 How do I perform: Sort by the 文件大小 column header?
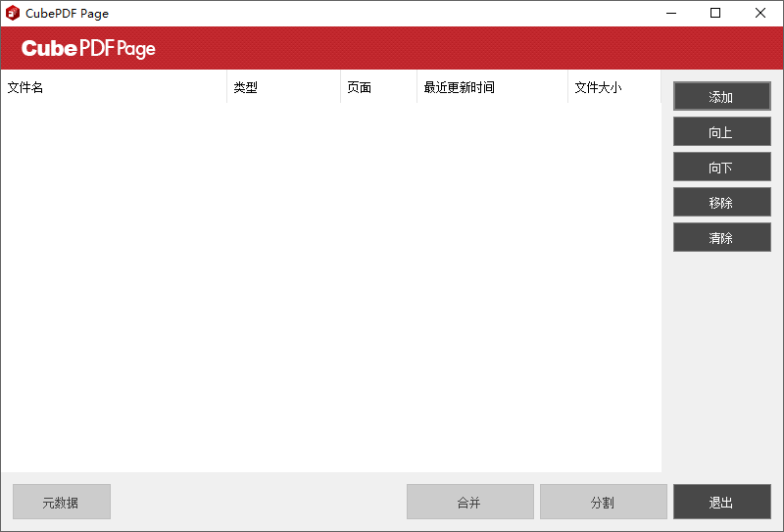pyautogui.click(x=614, y=87)
